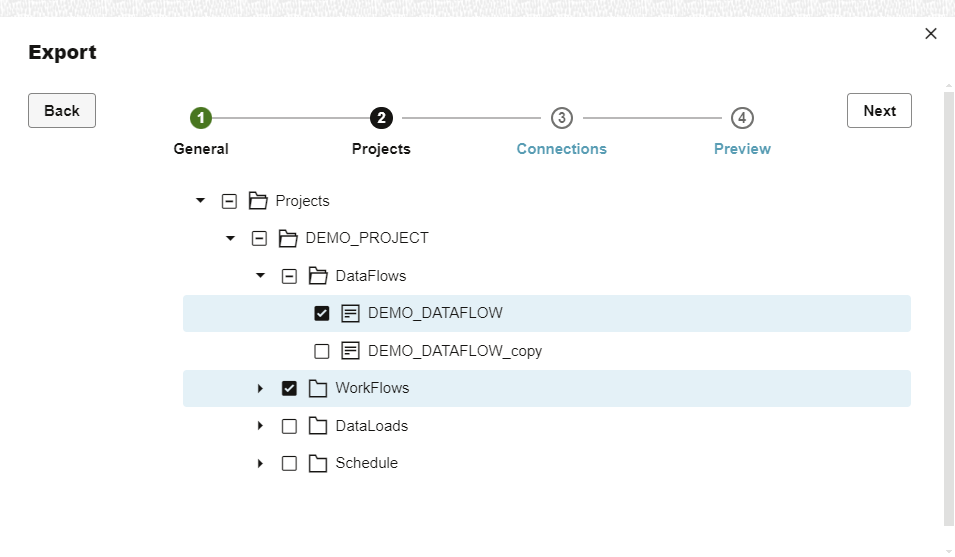Collapse the DataFlows tree node
Screen dimensions: 955x557
coord(260,276)
